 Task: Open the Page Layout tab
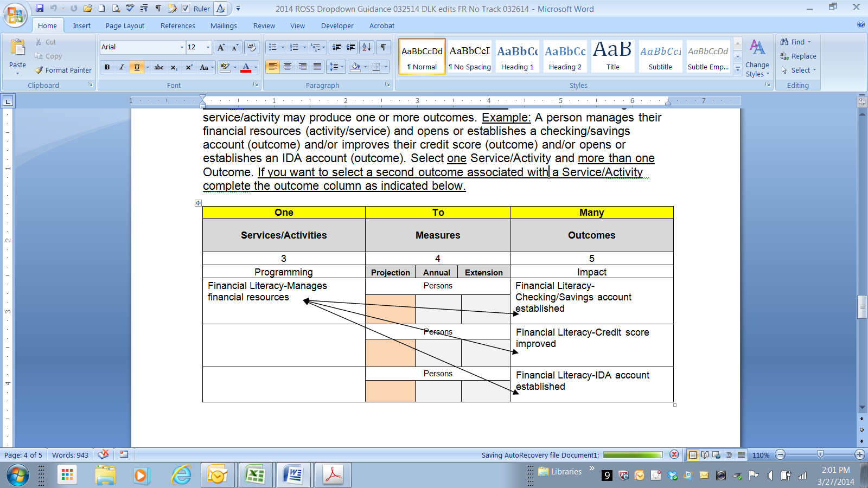[125, 25]
